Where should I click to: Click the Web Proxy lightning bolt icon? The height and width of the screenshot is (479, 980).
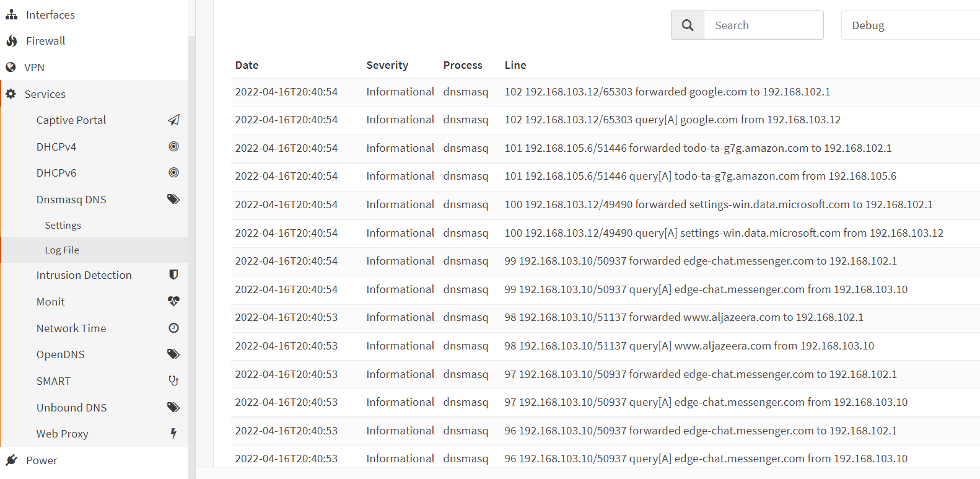coord(173,434)
